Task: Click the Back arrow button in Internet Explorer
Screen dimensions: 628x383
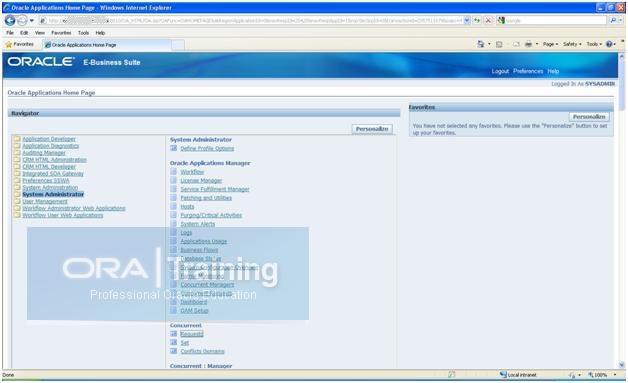Action: coord(10,20)
